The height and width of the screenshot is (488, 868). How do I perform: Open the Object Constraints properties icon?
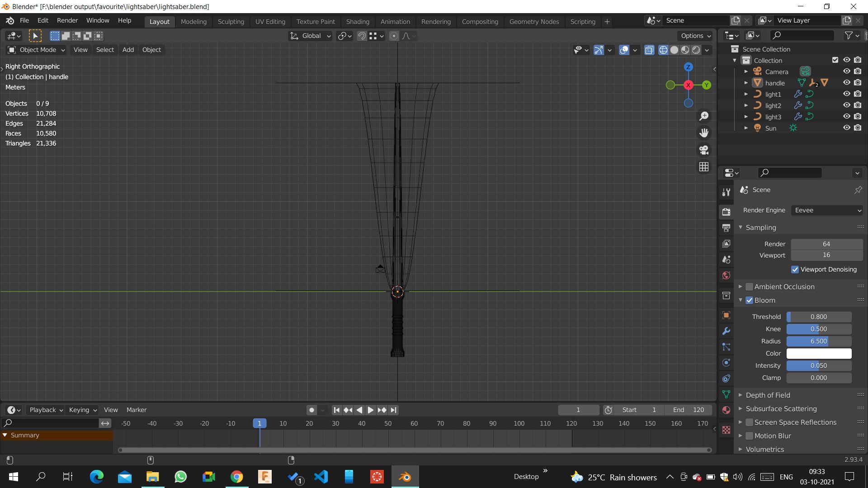[x=726, y=379]
